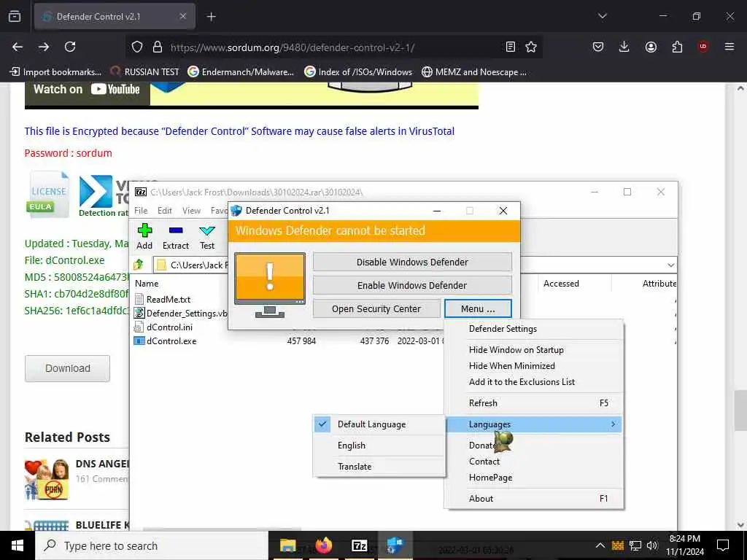The image size is (747, 560).
Task: Choose Refresh from the menu
Action: (533, 403)
